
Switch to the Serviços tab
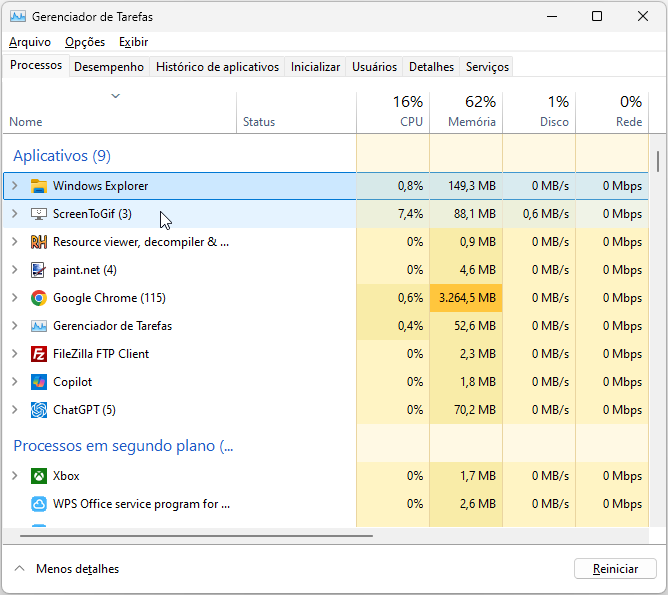click(487, 67)
